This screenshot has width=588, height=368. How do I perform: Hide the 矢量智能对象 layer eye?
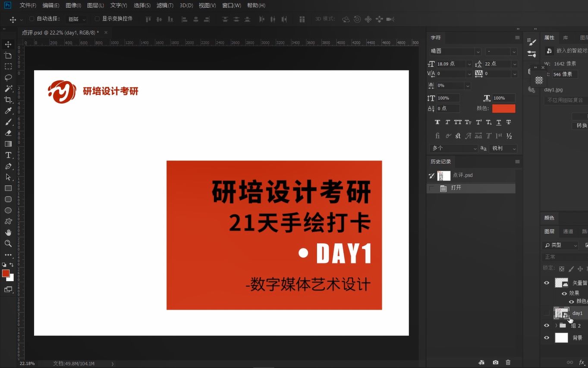(x=547, y=283)
